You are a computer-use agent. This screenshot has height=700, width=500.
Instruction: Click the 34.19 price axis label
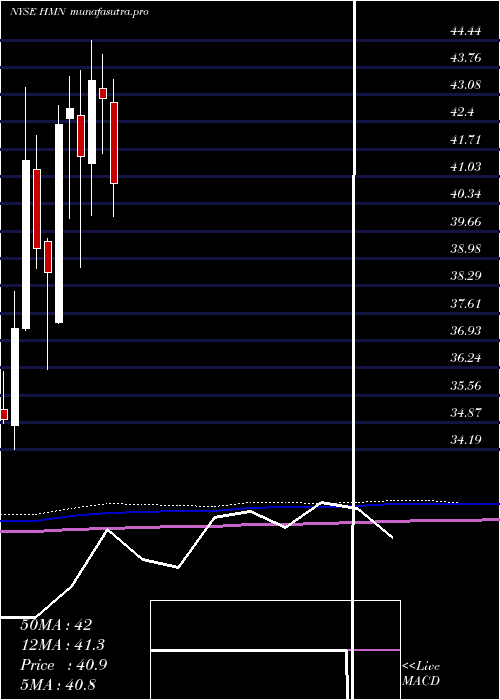point(466,440)
